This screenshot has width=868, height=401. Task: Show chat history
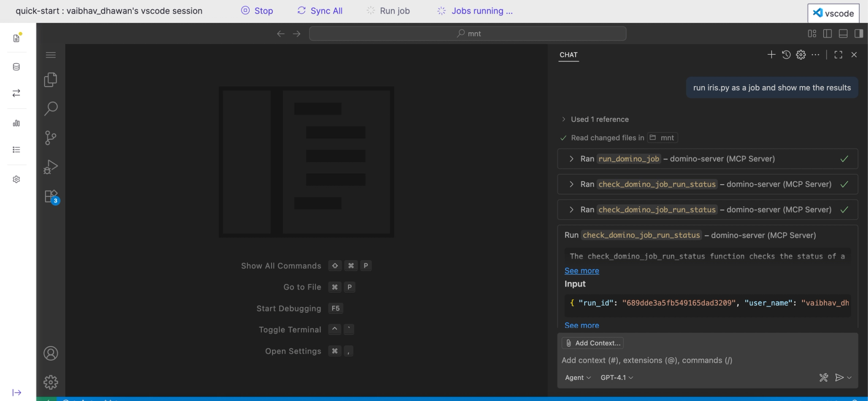point(786,55)
